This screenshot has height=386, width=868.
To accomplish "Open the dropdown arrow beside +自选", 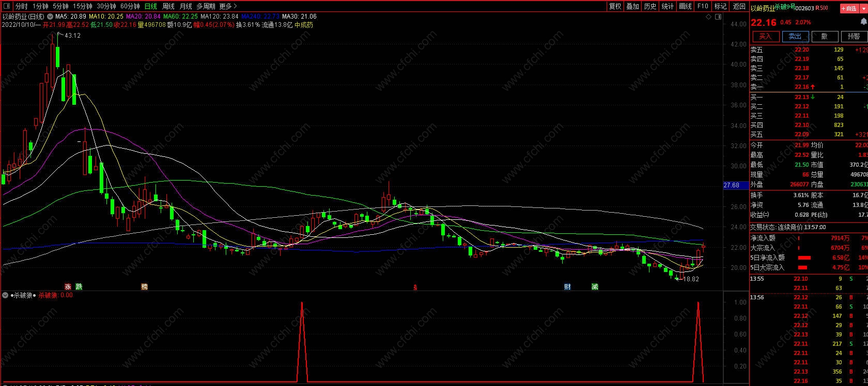I will [863, 8].
